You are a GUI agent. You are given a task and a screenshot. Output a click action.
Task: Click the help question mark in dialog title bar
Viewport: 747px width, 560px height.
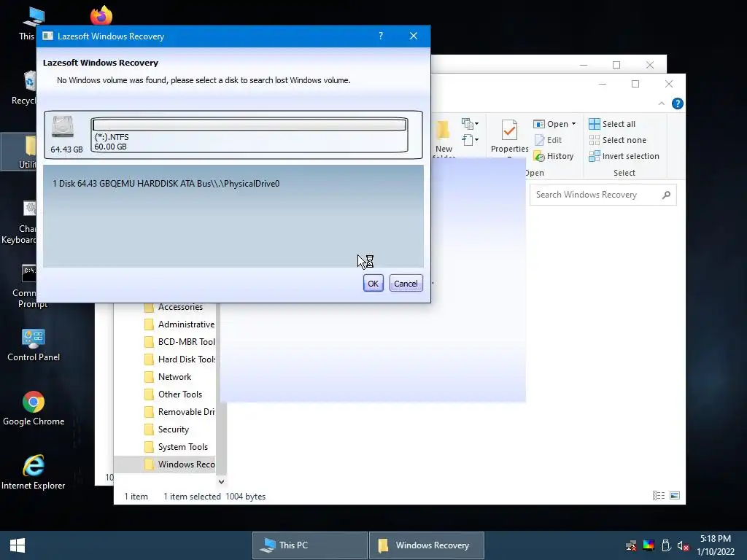(381, 36)
